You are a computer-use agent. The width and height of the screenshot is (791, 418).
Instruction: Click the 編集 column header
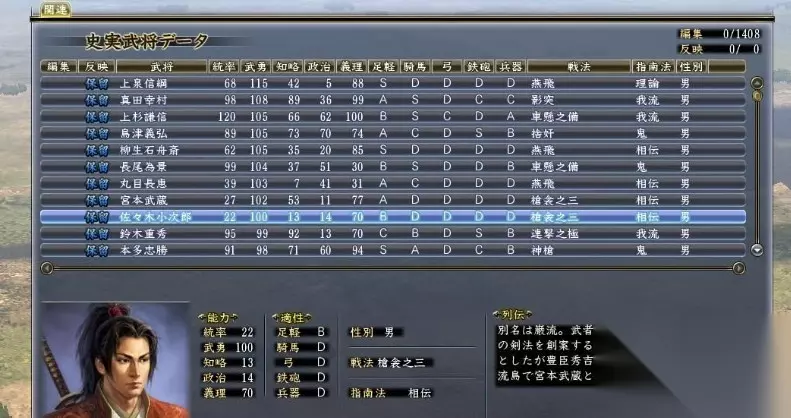pos(59,67)
